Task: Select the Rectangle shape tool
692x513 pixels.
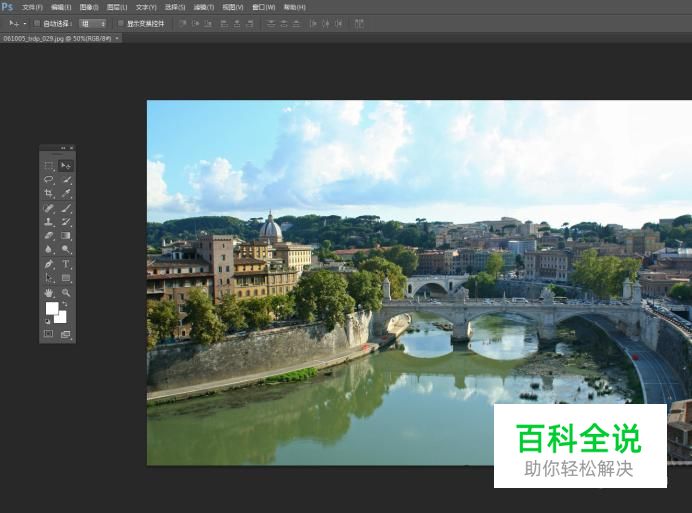Action: coord(66,278)
